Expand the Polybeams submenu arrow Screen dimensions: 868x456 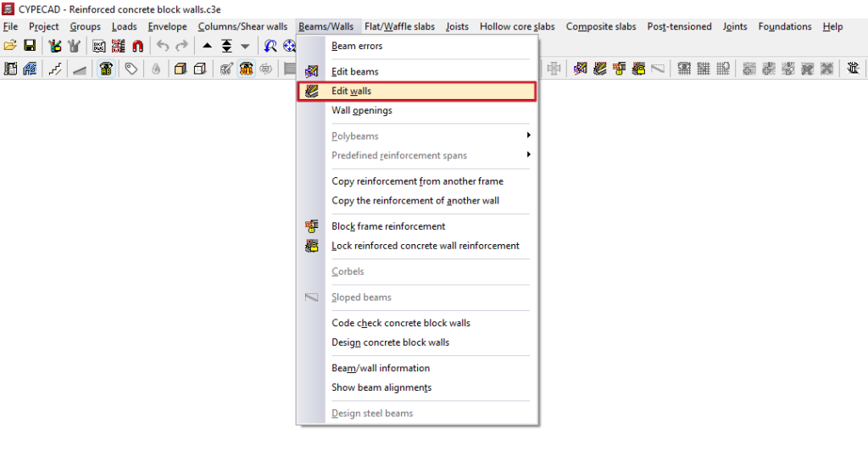[x=529, y=135]
